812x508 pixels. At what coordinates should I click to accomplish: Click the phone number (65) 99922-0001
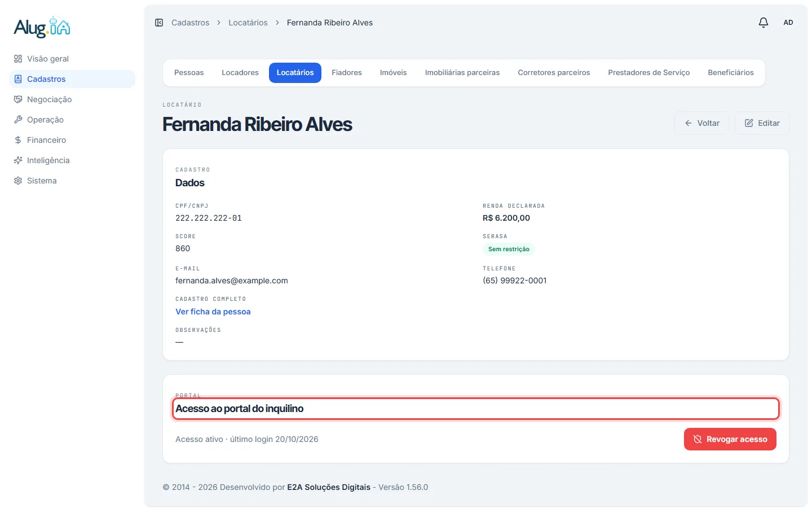tap(515, 281)
